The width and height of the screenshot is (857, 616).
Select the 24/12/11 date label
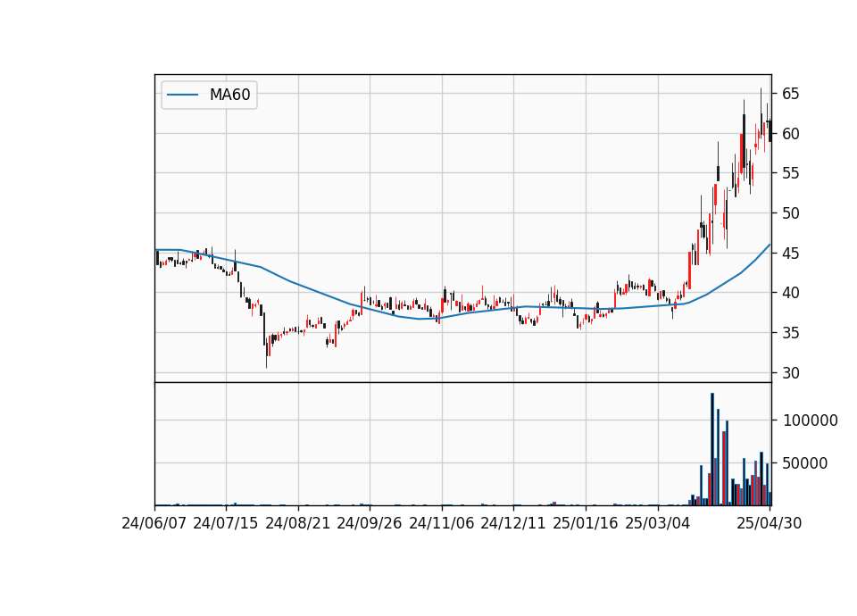pos(513,523)
